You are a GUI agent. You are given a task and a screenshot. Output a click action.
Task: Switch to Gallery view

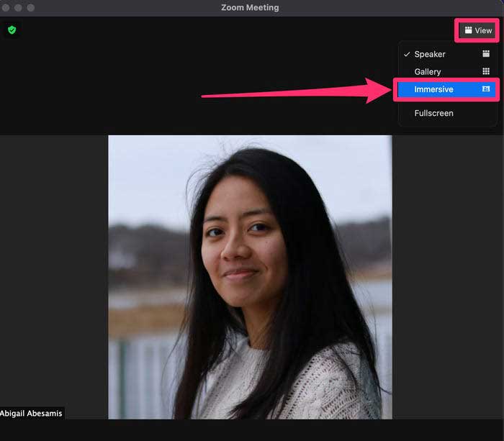coord(428,72)
